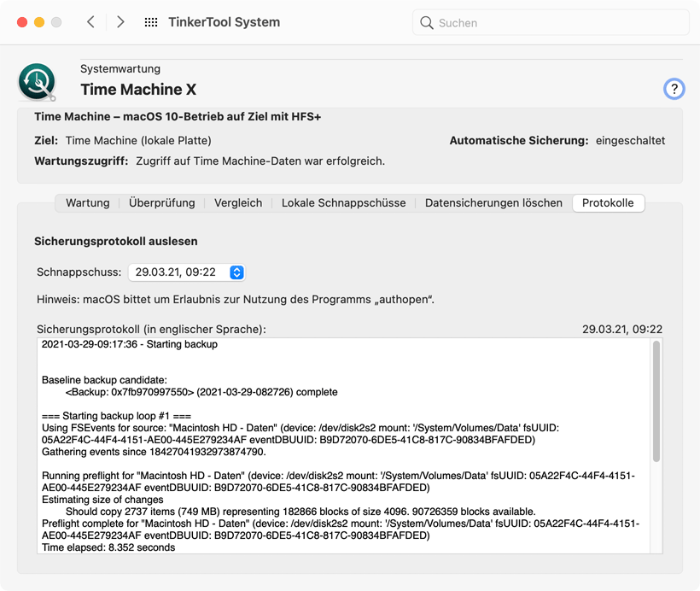Click the 'Hinweis: macOS bittet um Erlaubnis' note

tap(236, 299)
